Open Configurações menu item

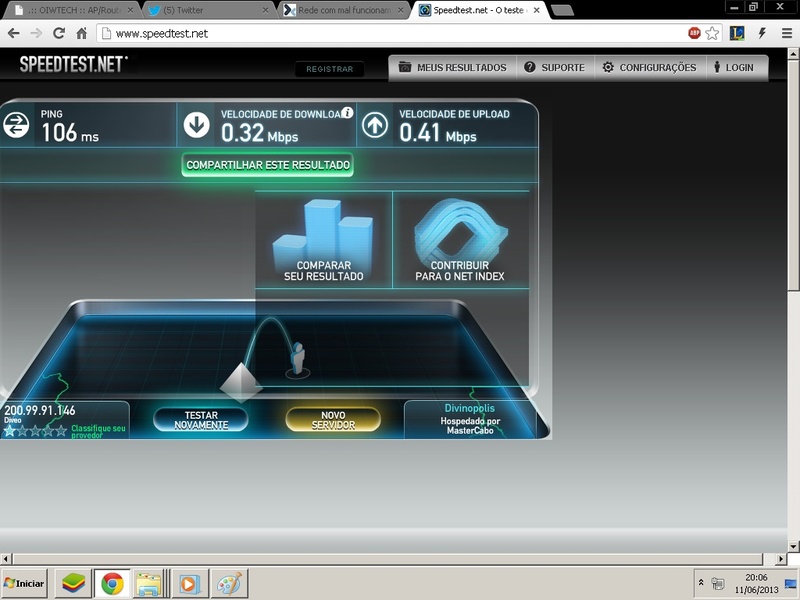[650, 67]
